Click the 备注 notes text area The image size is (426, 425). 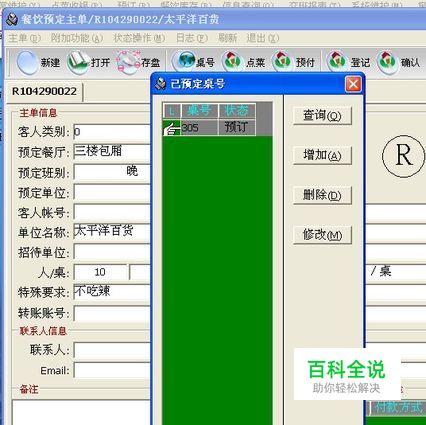click(x=81, y=413)
